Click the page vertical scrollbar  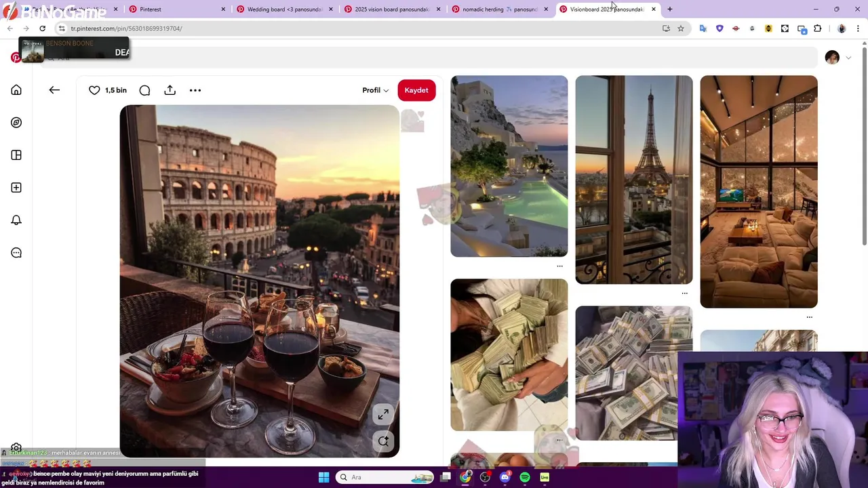[x=864, y=146]
